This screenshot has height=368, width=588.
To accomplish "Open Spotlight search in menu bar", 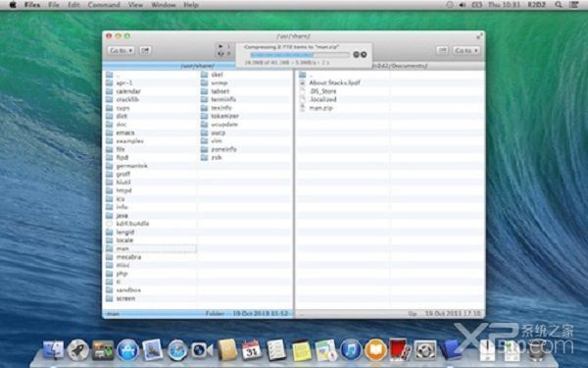I will pos(559,5).
